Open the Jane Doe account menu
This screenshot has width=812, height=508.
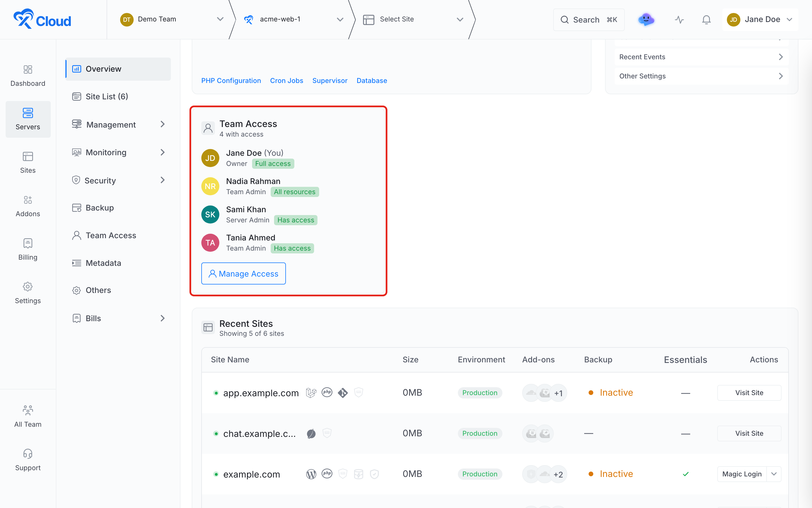(x=760, y=19)
